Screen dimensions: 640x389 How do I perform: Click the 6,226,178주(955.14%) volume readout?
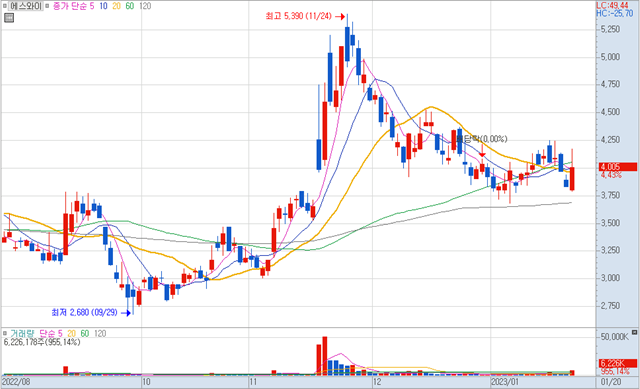[x=42, y=342]
